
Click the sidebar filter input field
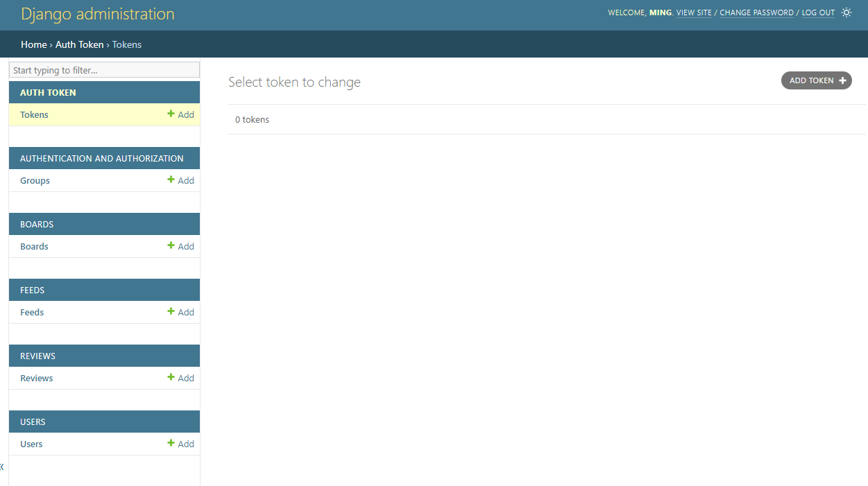coord(103,69)
